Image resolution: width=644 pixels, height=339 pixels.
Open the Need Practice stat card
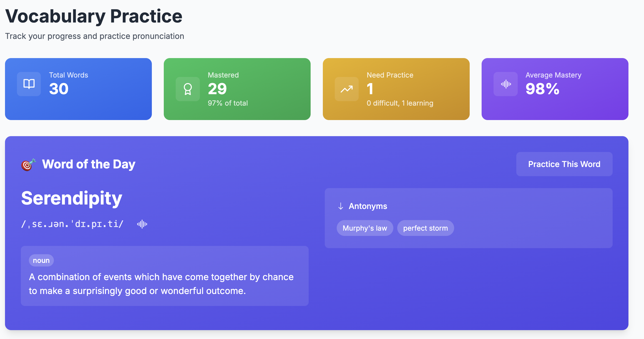click(396, 89)
